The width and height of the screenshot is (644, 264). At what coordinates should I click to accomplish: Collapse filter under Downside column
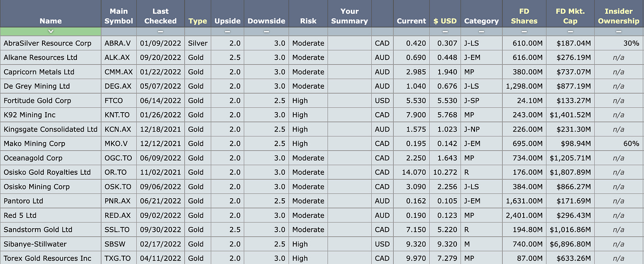point(266,31)
